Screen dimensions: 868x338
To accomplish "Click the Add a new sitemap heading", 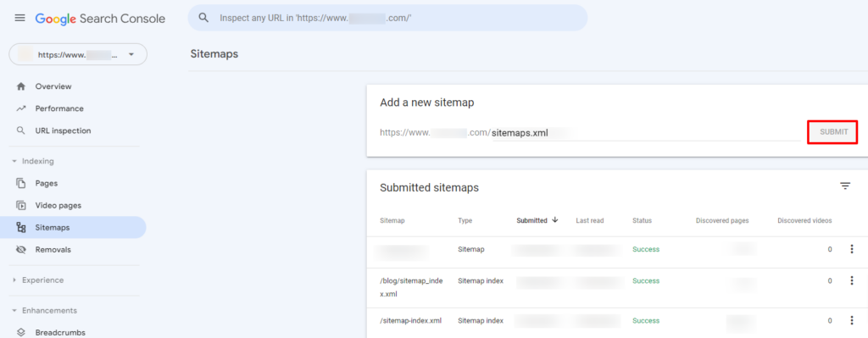I will [427, 103].
